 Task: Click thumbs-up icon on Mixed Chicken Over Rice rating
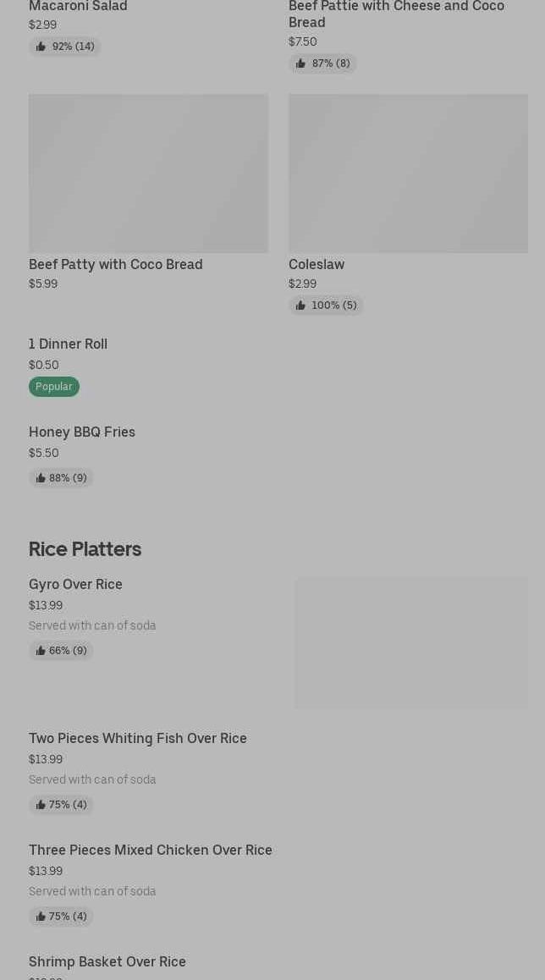coord(41,917)
